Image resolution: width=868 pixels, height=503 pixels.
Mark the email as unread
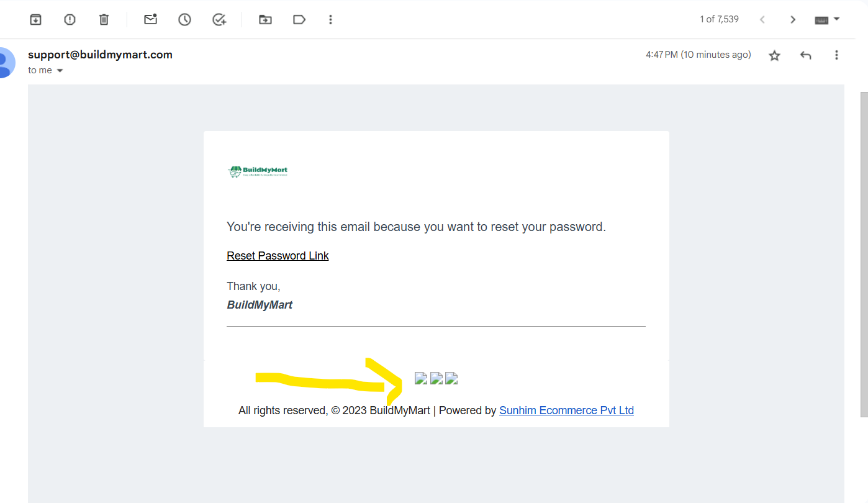pos(150,19)
